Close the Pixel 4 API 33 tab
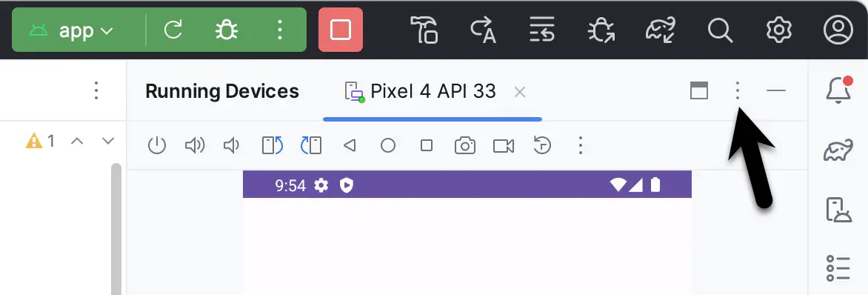The width and height of the screenshot is (868, 295). (519, 92)
